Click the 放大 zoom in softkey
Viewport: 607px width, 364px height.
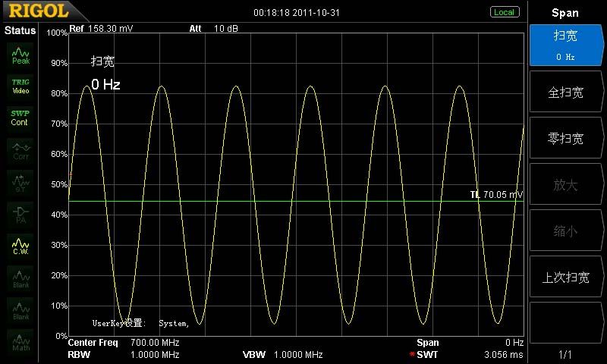[566, 185]
